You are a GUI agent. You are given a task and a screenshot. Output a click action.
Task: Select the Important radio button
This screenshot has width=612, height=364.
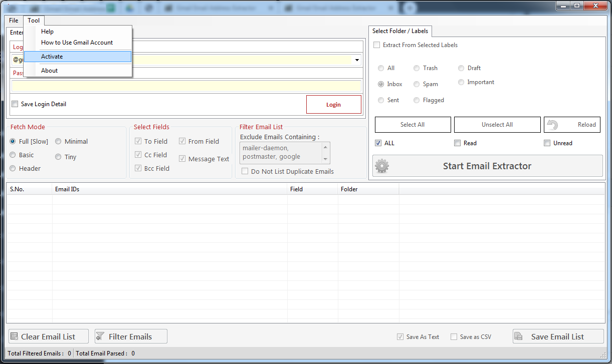pyautogui.click(x=461, y=82)
